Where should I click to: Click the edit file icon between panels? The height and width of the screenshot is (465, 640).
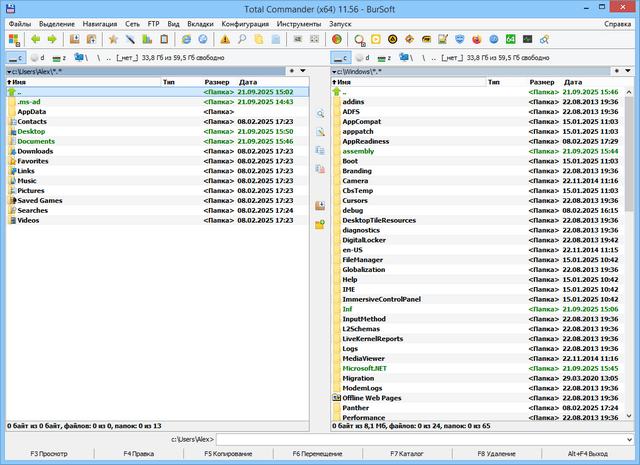(x=320, y=132)
